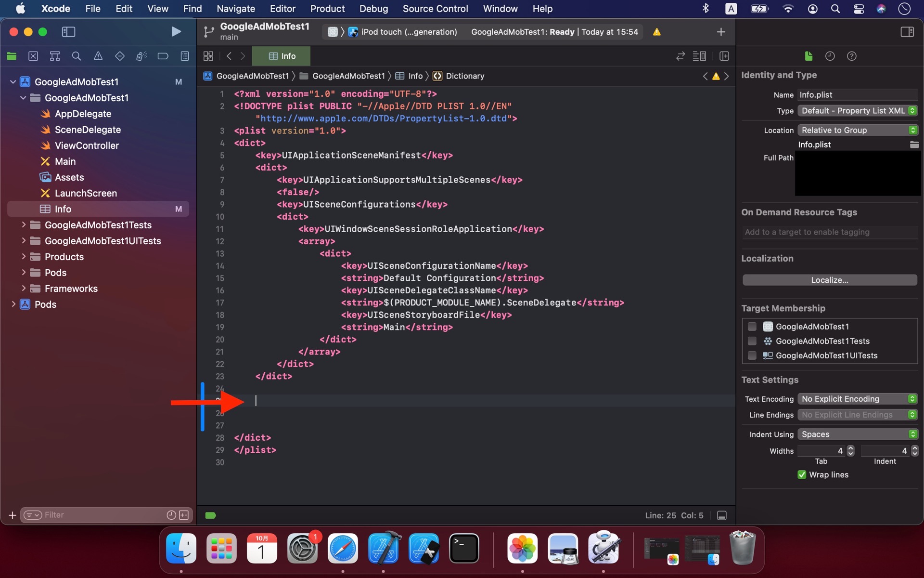924x578 pixels.
Task: Adjust editor options lines icon
Action: tap(699, 56)
